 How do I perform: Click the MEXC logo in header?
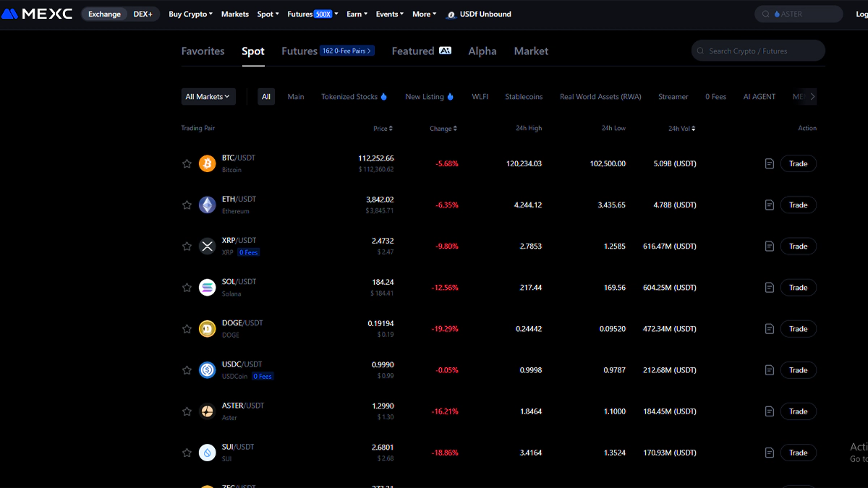point(37,14)
